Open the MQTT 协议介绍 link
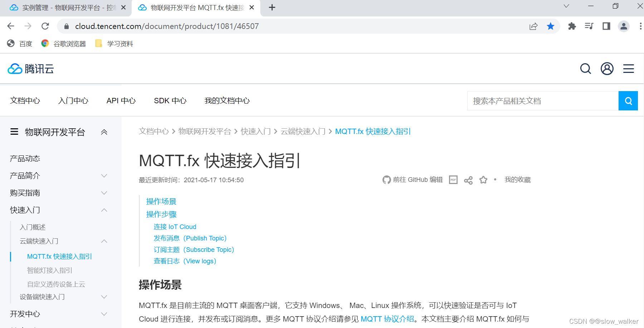Image resolution: width=644 pixels, height=328 pixels. 387,319
